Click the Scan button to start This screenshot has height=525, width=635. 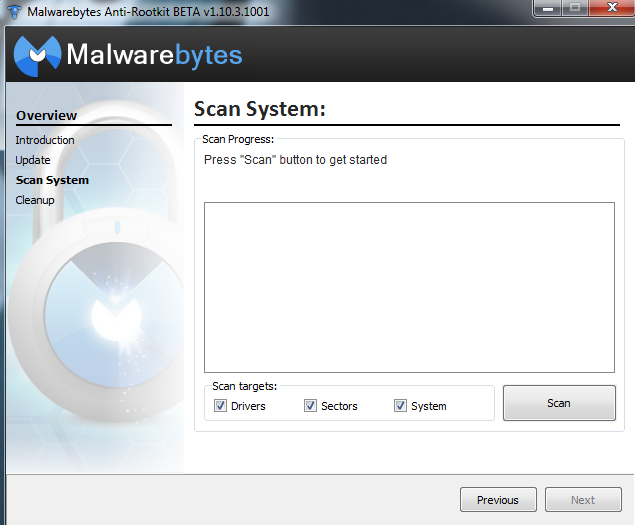pyautogui.click(x=559, y=403)
